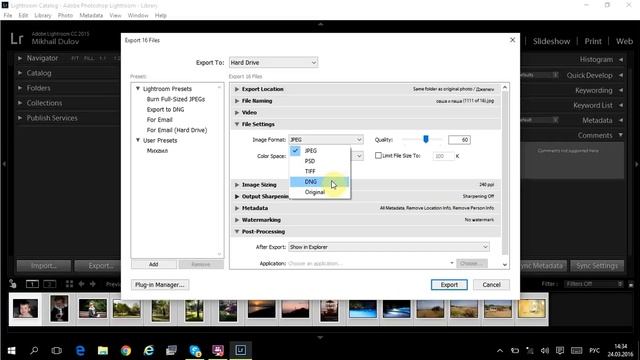The width and height of the screenshot is (640, 360).
Task: Expand the Collections panel
Action: (20, 103)
